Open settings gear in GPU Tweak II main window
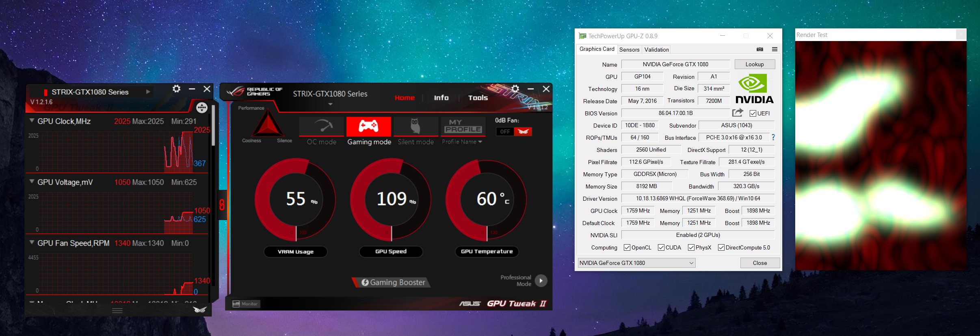The width and height of the screenshot is (980, 336). (x=515, y=89)
